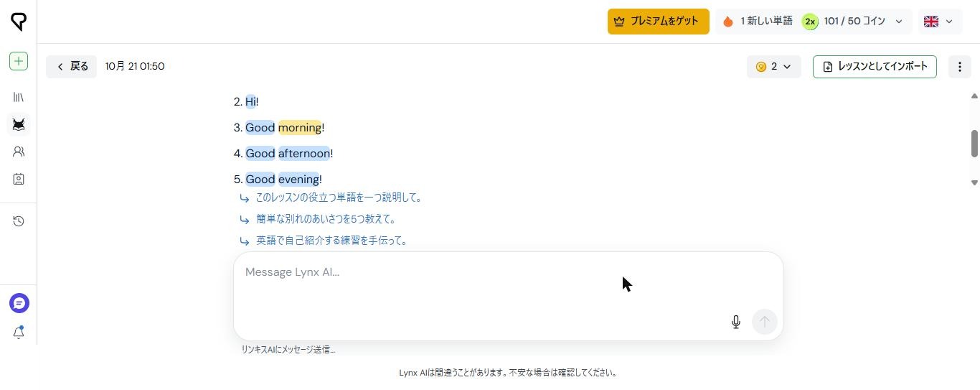980x390 pixels.
Task: Click the word evening
Action: click(298, 180)
